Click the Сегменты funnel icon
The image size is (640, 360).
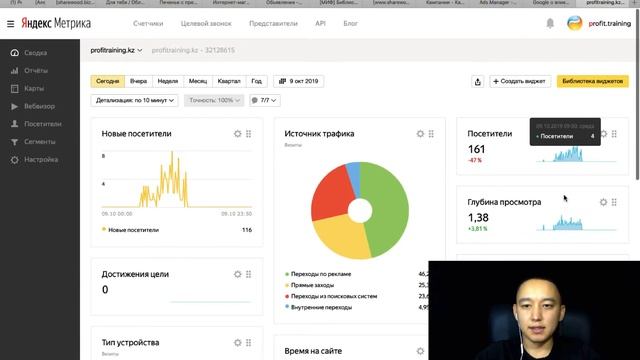pyautogui.click(x=15, y=142)
